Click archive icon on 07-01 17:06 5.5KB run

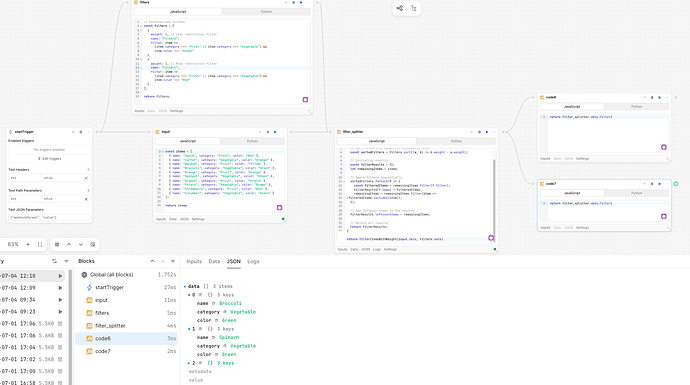coord(60,323)
